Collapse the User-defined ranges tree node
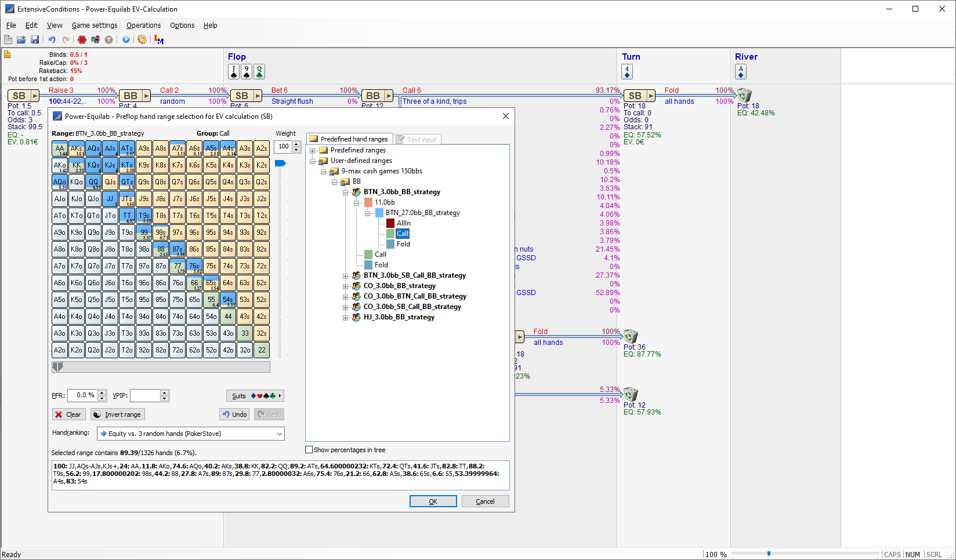 pos(313,161)
